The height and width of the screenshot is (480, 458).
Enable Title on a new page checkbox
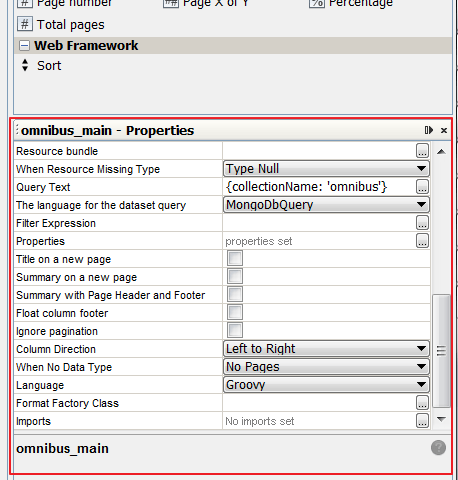[x=235, y=259]
